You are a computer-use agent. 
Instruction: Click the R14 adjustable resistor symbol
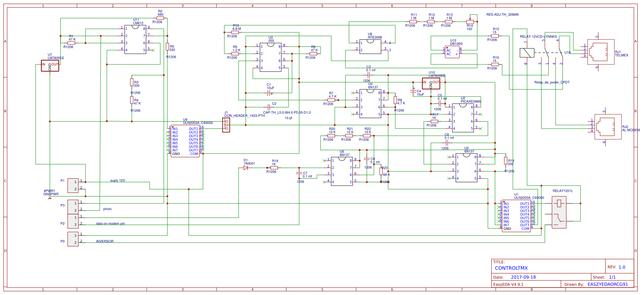click(x=470, y=21)
